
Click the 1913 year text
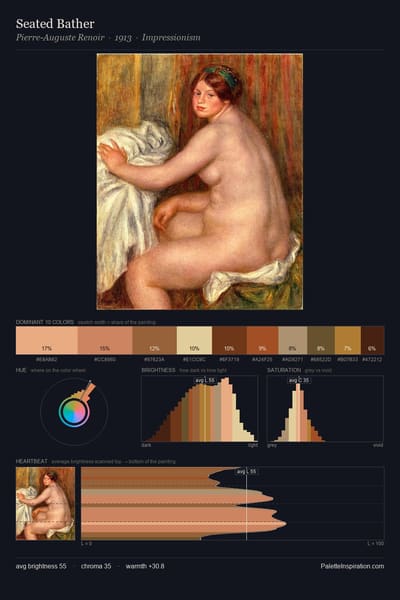[123, 38]
